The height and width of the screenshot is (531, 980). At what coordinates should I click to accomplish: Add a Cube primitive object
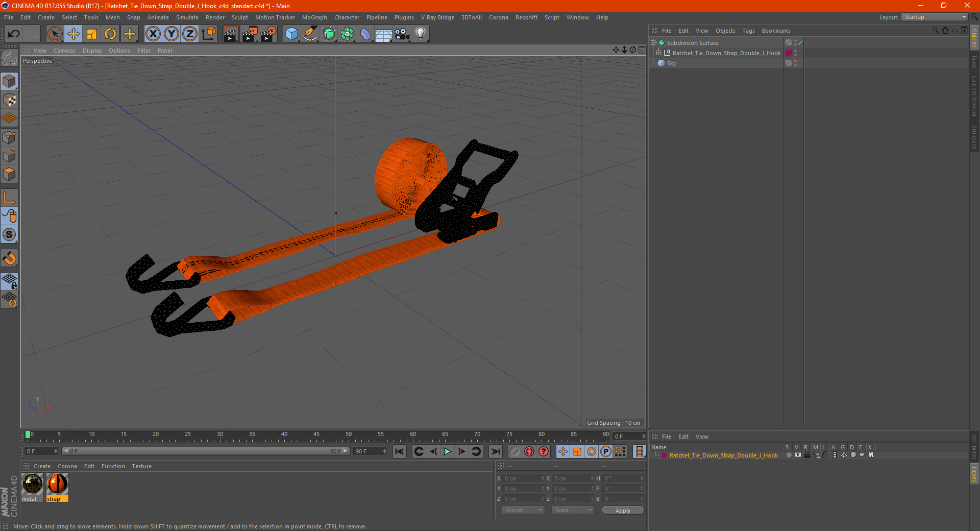pos(291,34)
